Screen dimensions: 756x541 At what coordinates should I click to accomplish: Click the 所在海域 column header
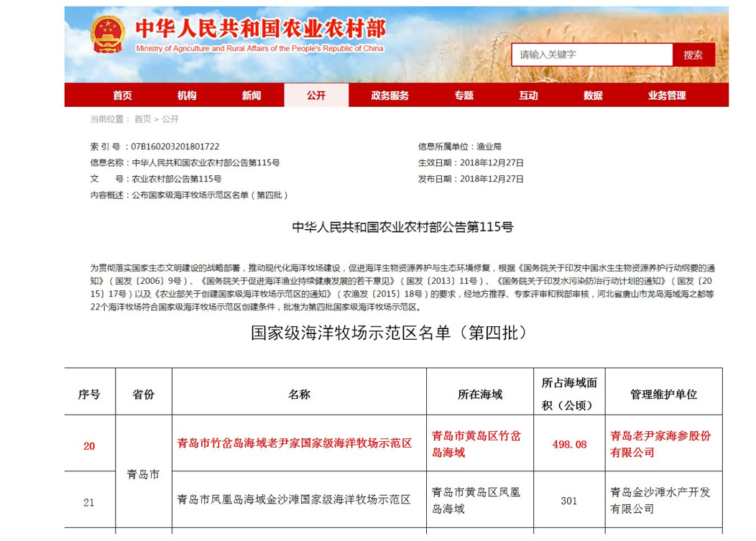(x=480, y=394)
